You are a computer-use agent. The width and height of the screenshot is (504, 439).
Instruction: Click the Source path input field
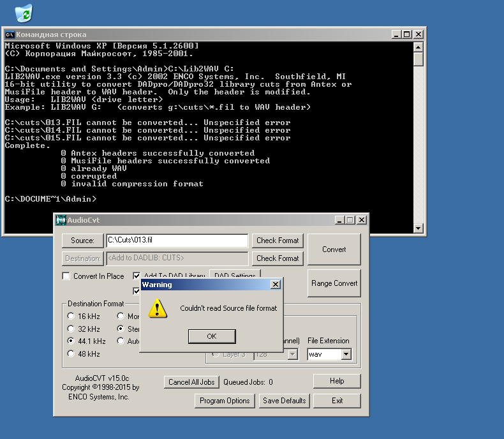coord(177,241)
